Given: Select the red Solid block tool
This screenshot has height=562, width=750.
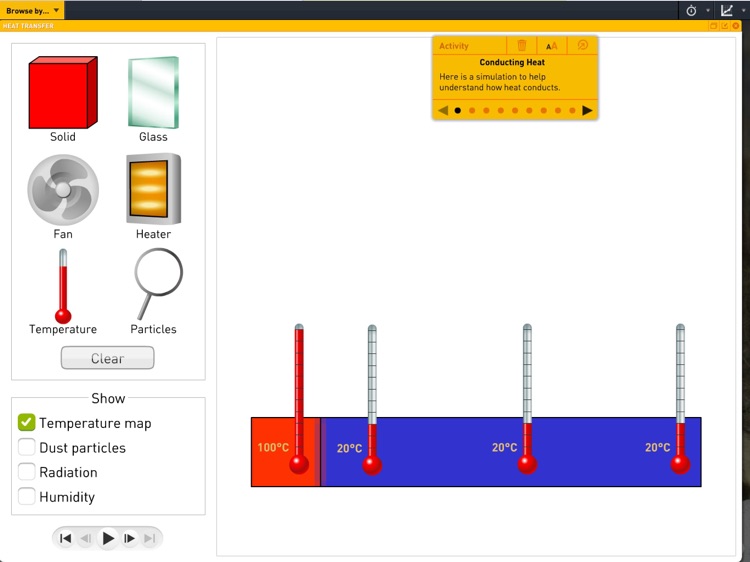Looking at the screenshot, I should [63, 92].
